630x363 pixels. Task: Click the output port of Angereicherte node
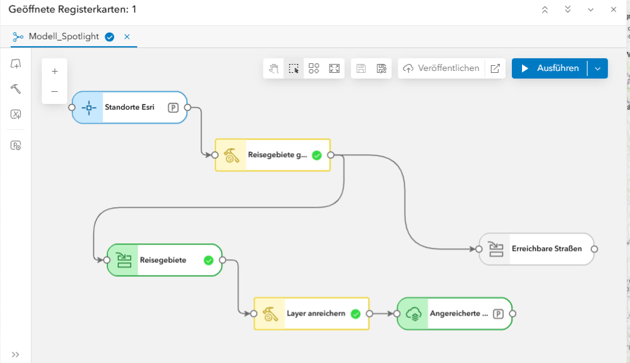tap(513, 314)
